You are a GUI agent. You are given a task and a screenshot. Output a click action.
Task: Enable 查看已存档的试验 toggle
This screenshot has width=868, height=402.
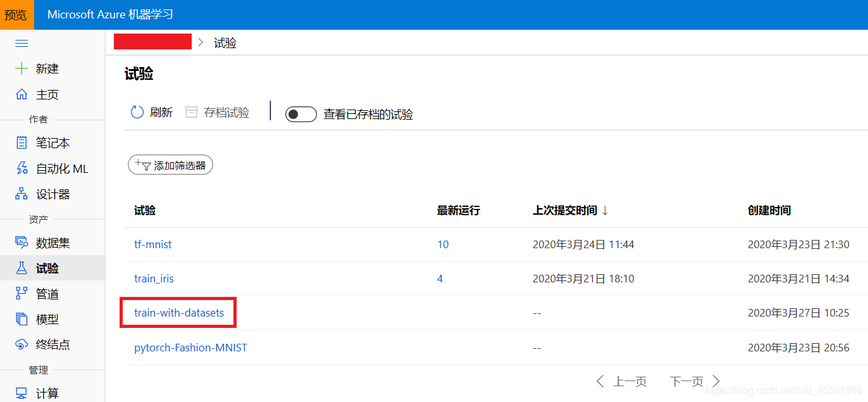tap(301, 114)
